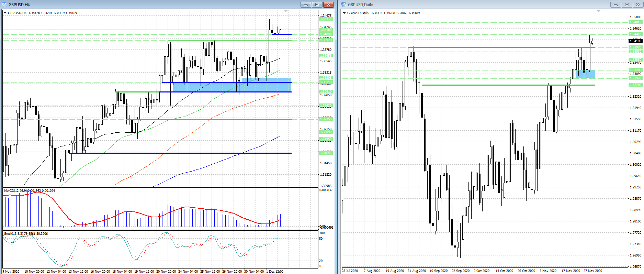Select the chart shift triangle marker on H4 chart
Screen dimensions: 644x274
(x=286, y=11)
